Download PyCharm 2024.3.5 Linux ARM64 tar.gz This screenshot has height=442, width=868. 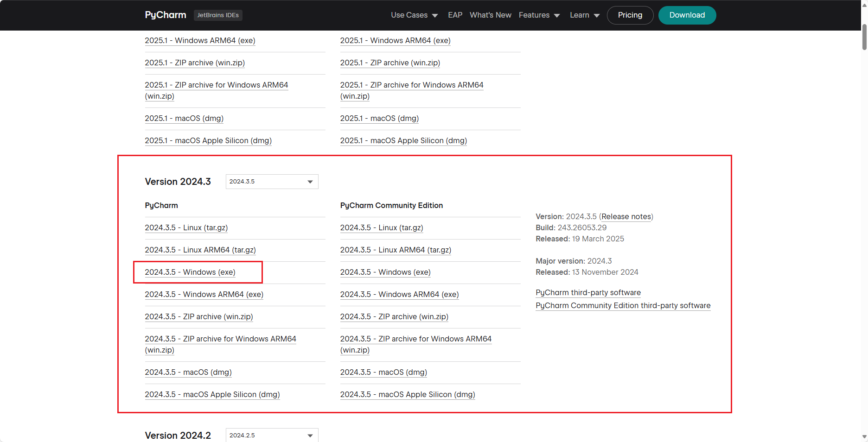[200, 250]
